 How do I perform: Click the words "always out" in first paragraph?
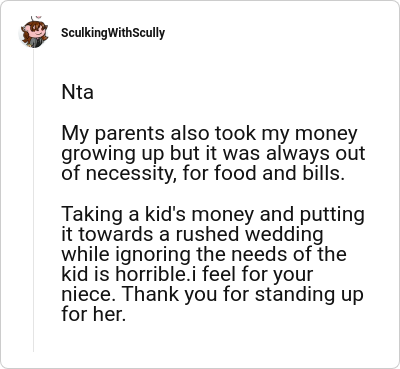coord(320,154)
